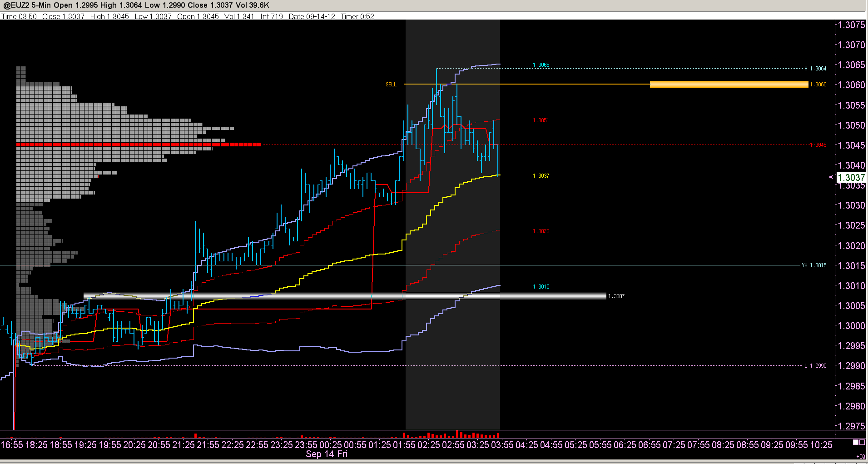This screenshot has height=464, width=868.
Task: Click the "YH 1.3015" yesterday high label
Action: tap(814, 265)
